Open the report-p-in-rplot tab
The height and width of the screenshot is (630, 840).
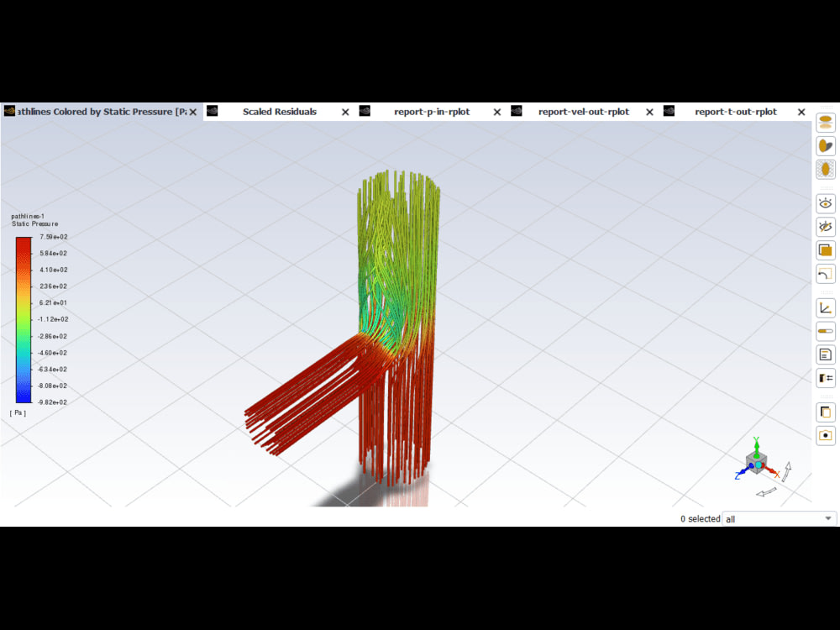click(431, 111)
